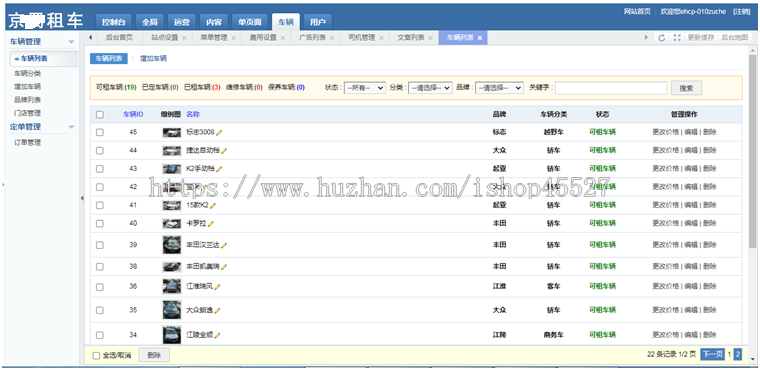Click the pencil icon beside 丰田凯美瑞
The image size is (760, 370).
pyautogui.click(x=224, y=267)
